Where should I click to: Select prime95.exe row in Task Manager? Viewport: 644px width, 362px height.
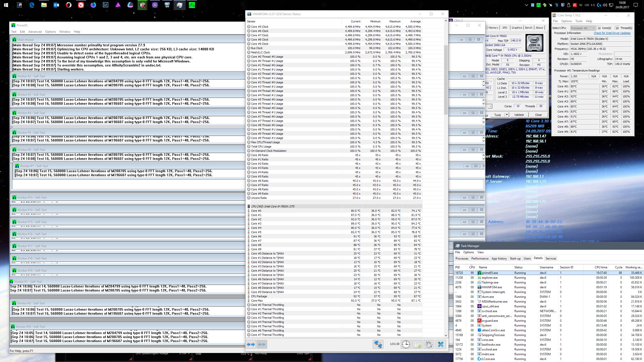[x=490, y=273]
